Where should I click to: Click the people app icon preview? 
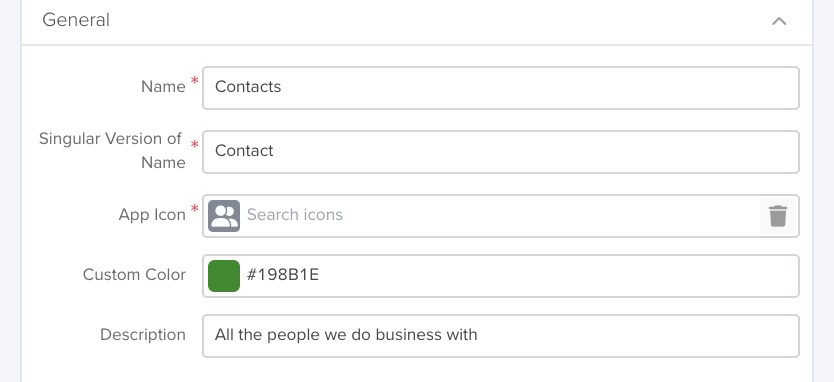coord(224,215)
